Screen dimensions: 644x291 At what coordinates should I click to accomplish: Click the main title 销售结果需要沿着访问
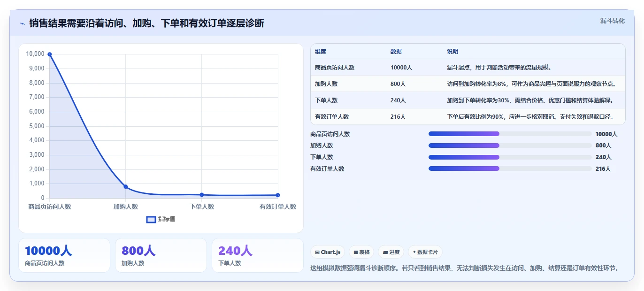tap(146, 23)
